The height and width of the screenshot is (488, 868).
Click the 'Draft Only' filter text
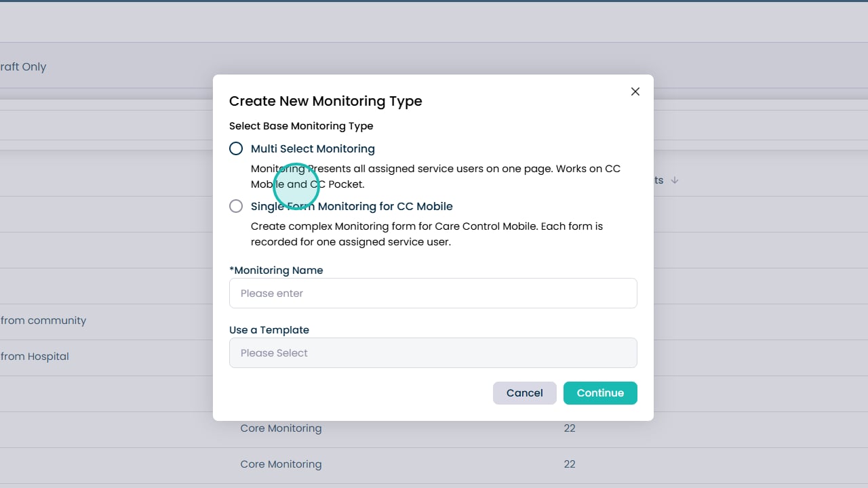23,66
